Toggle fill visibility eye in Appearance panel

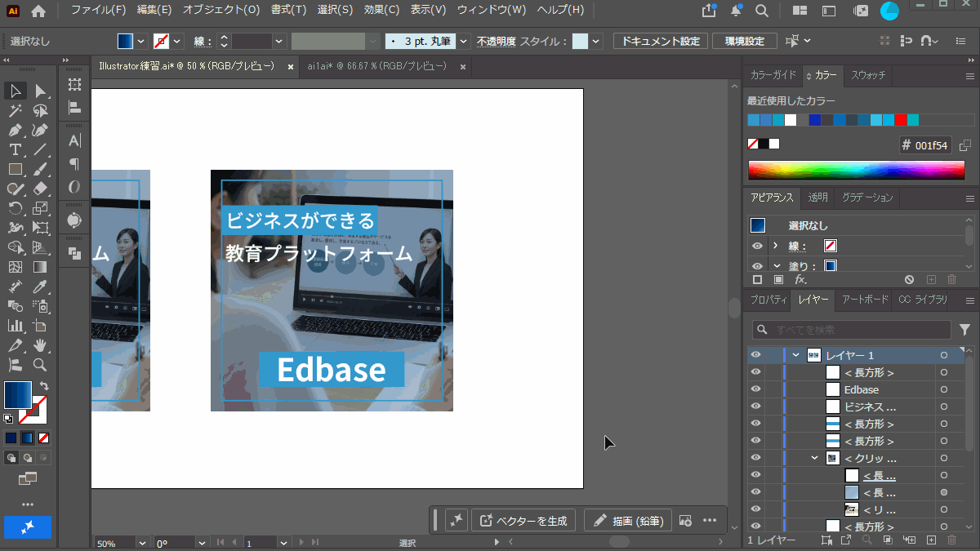(757, 266)
